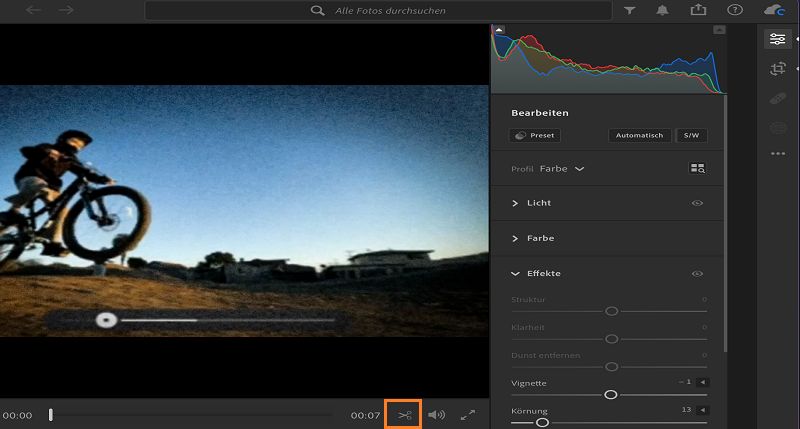Expand Körnung options with triangle arrow
This screenshot has width=800, height=429.
(x=703, y=410)
